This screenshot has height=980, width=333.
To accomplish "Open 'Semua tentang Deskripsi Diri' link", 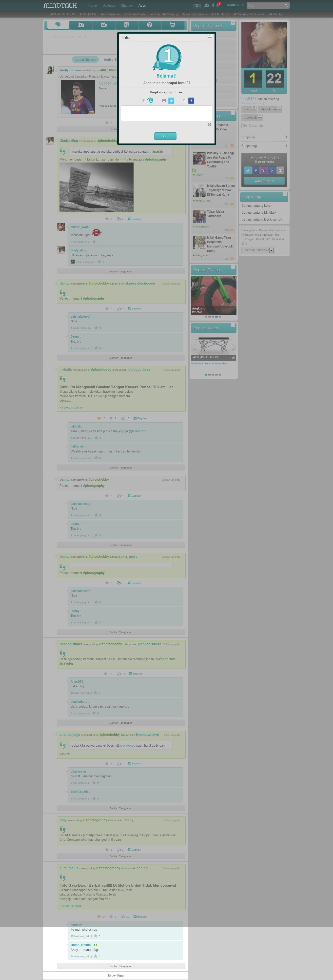I will (x=262, y=220).
